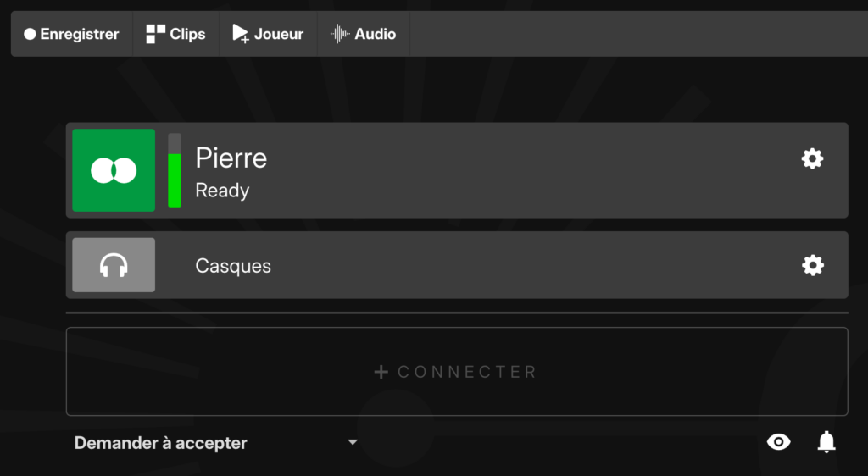868x476 pixels.
Task: Go to the Audio tab
Action: point(363,34)
